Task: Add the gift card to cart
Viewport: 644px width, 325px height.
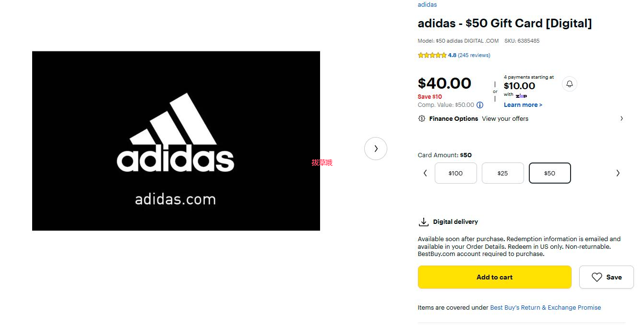Action: coord(494,277)
